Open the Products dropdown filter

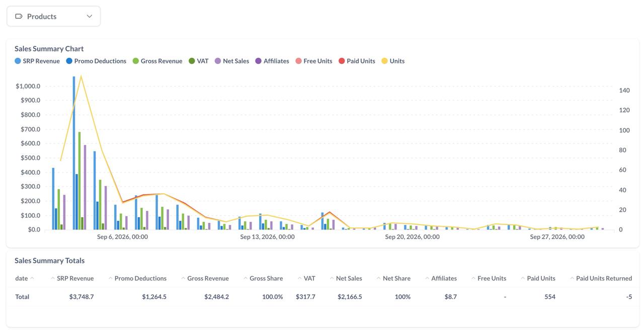53,16
